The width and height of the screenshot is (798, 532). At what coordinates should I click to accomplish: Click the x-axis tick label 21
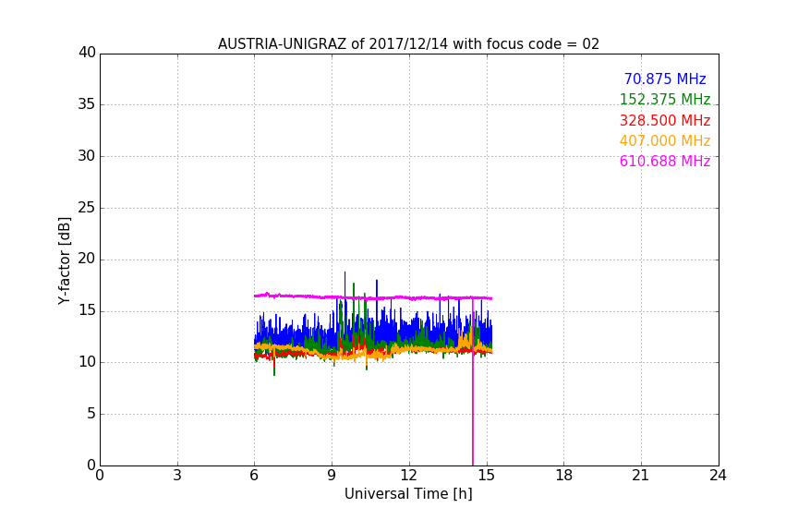[641, 476]
